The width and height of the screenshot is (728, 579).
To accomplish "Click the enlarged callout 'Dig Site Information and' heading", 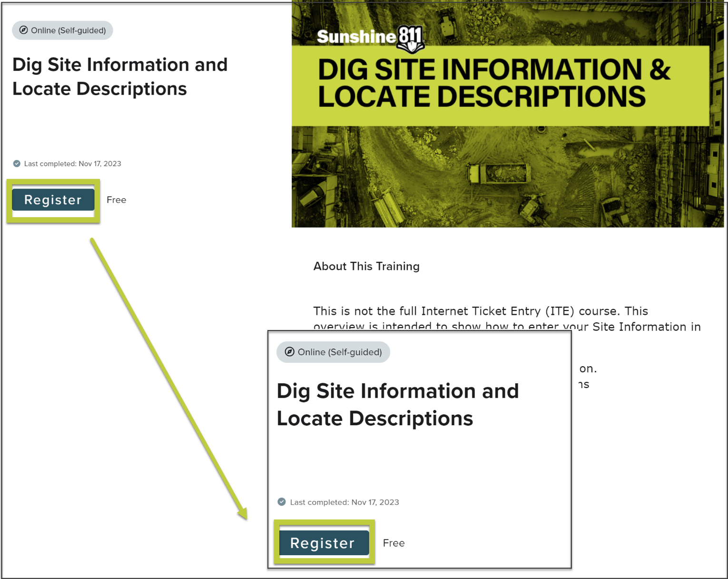I will pos(397,391).
